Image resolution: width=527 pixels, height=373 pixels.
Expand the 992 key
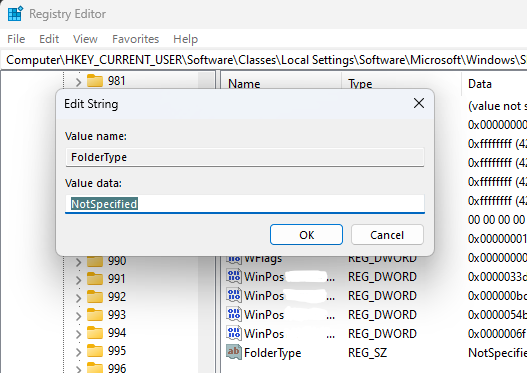(78, 298)
